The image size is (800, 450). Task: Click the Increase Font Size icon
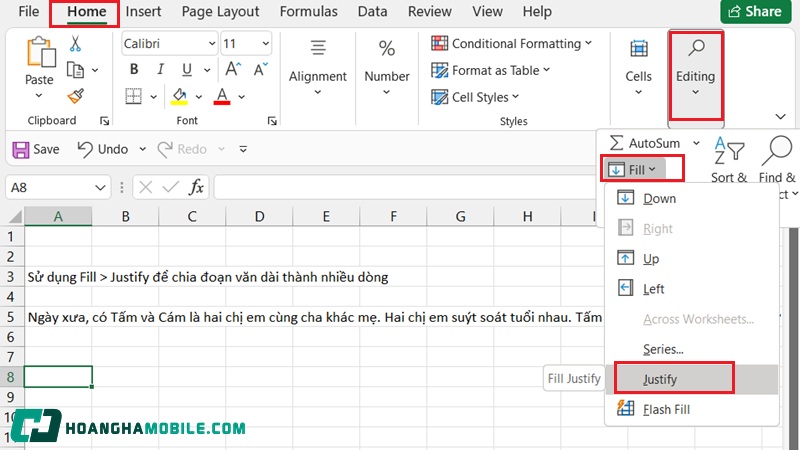pyautogui.click(x=232, y=70)
